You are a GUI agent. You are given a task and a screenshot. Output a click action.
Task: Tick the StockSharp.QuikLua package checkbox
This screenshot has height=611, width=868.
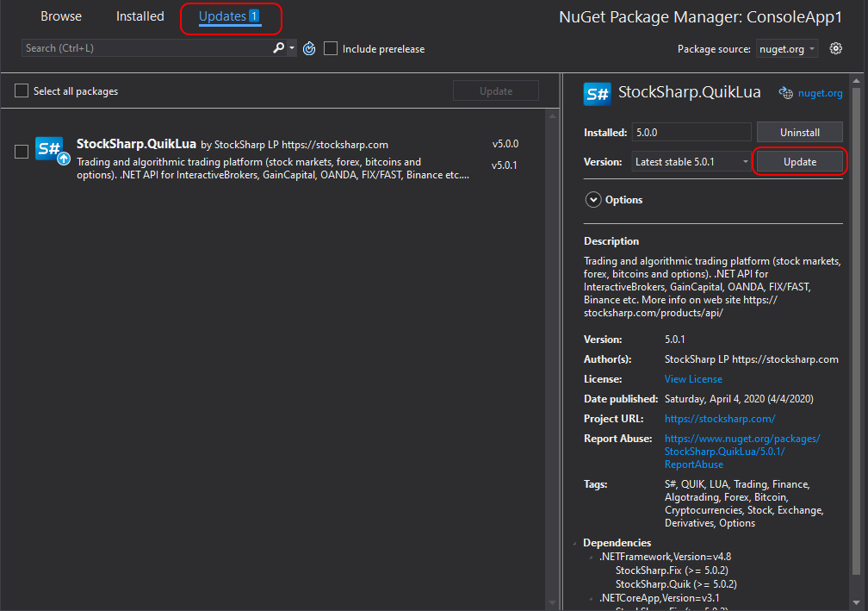click(22, 151)
